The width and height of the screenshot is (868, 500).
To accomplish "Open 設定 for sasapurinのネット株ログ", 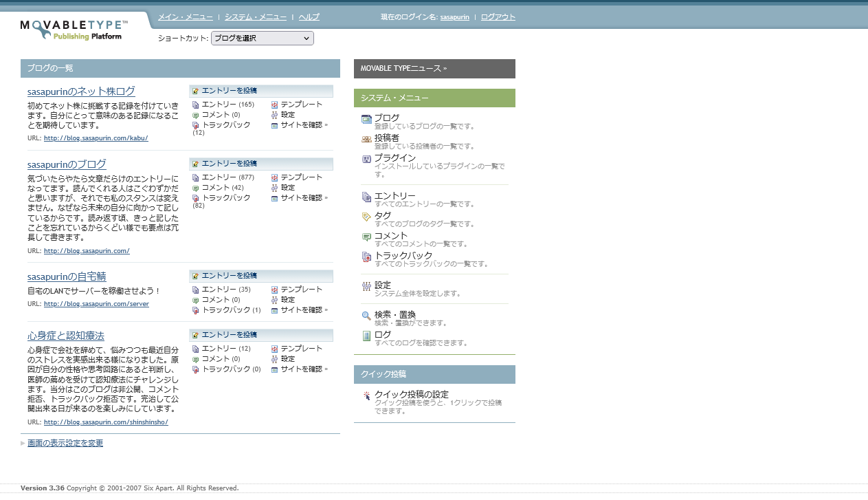I will 287,116.
